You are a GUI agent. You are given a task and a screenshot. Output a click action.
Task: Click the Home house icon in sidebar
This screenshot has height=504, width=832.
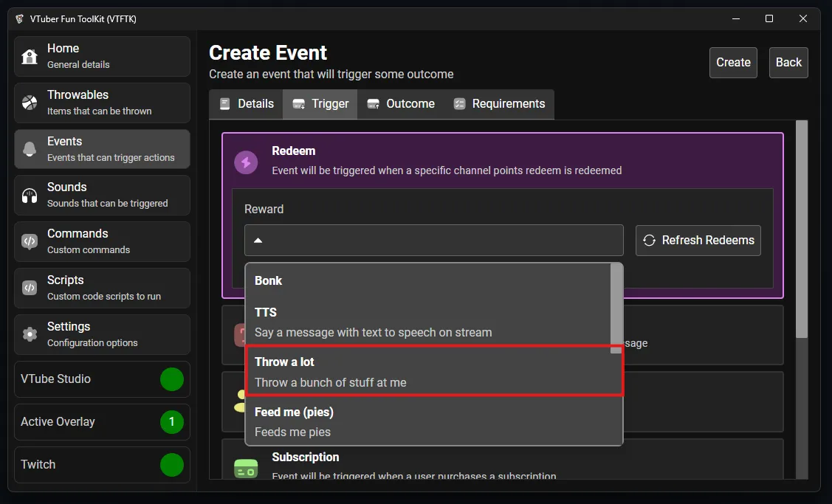(30, 57)
